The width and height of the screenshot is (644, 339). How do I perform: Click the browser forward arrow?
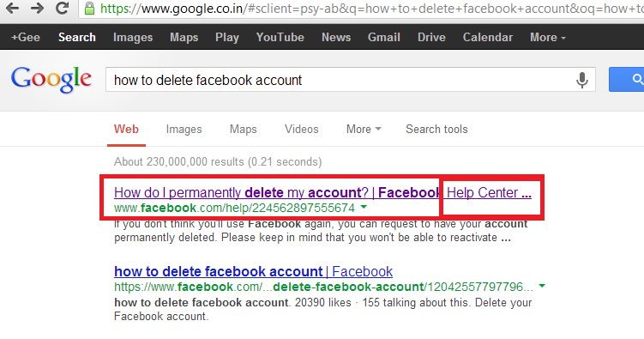(37, 9)
